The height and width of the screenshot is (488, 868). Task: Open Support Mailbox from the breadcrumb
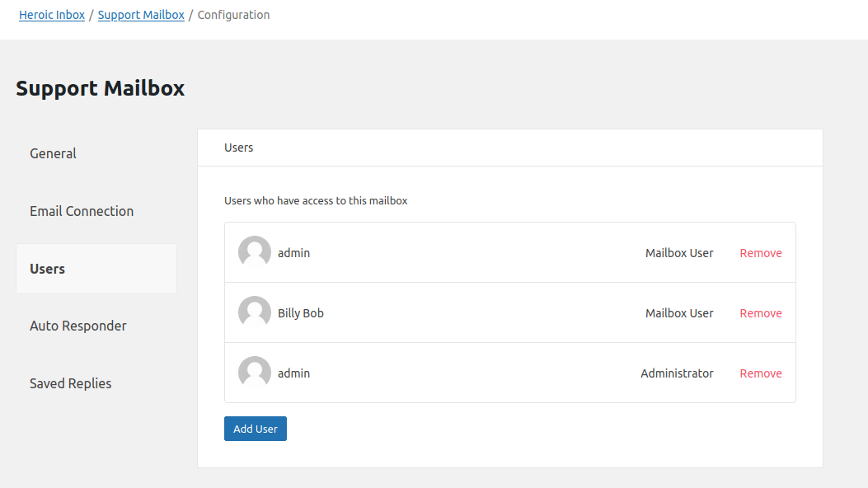pos(141,14)
